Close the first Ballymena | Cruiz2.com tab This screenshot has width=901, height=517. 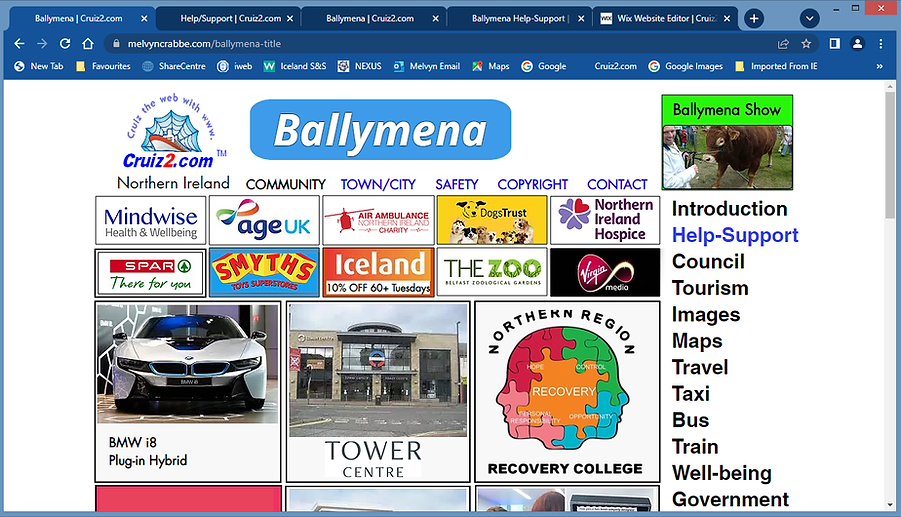click(144, 18)
